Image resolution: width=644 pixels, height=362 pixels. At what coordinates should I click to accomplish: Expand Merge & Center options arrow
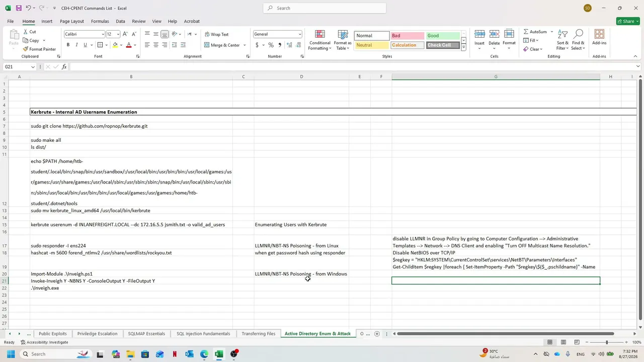(245, 45)
